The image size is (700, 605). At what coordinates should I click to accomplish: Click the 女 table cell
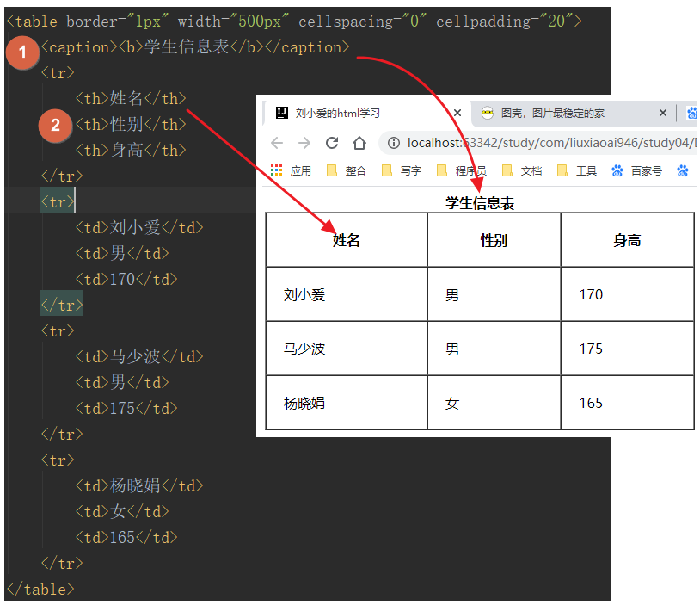pos(494,403)
